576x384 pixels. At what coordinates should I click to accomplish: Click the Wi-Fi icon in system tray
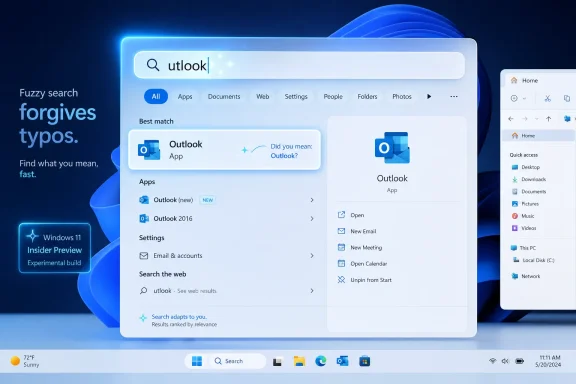coord(493,361)
